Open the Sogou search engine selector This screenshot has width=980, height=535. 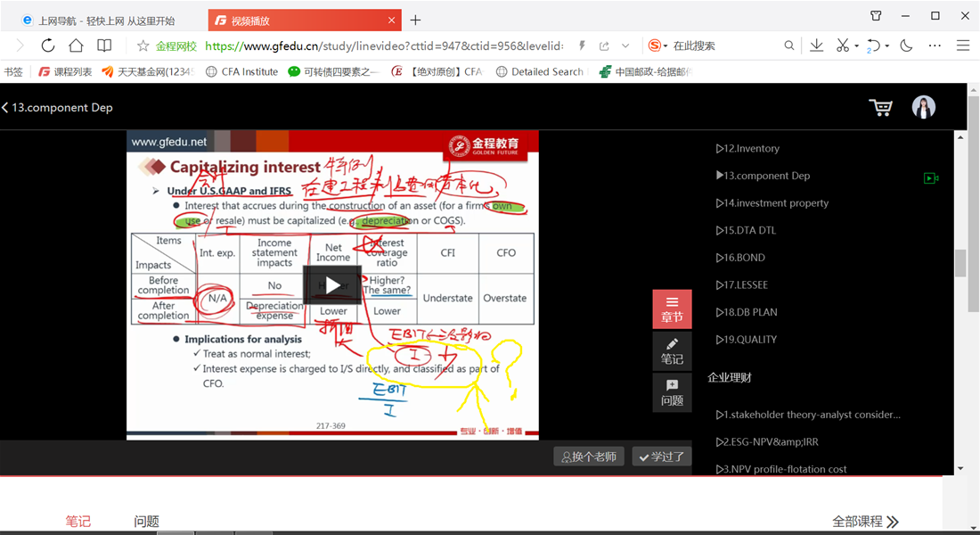(657, 45)
